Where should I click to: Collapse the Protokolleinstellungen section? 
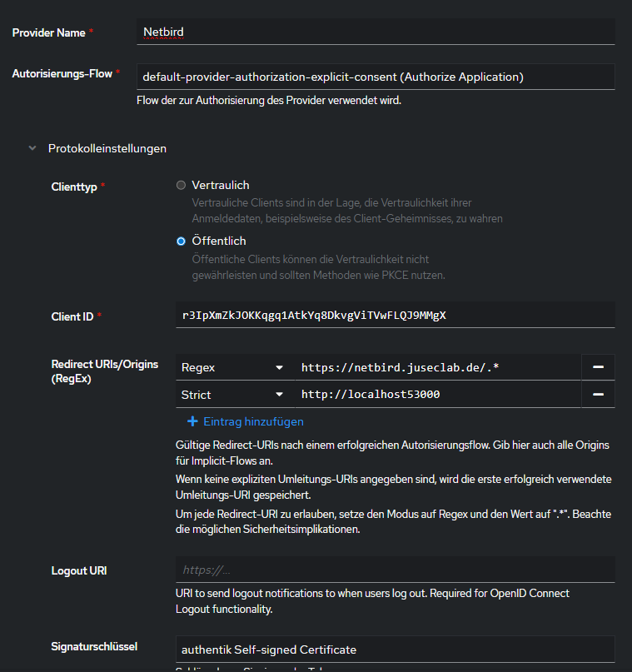coord(32,148)
